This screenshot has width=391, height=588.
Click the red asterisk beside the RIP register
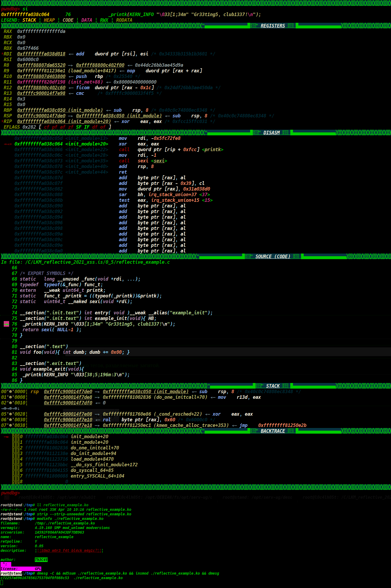click(x=2, y=121)
